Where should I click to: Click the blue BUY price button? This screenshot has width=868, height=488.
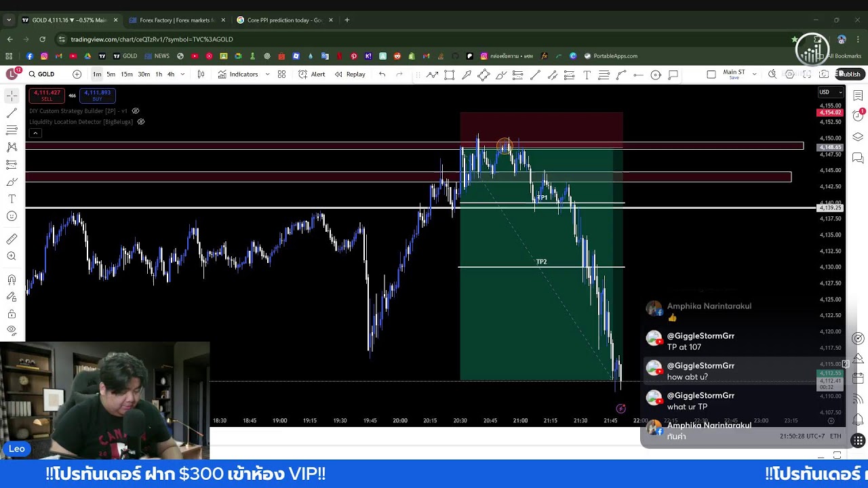point(97,96)
